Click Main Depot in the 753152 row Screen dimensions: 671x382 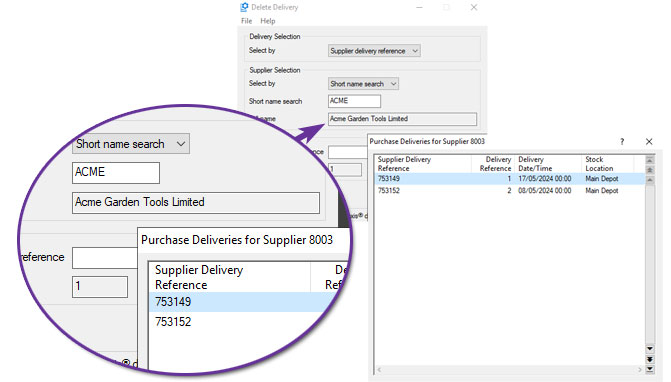click(602, 191)
